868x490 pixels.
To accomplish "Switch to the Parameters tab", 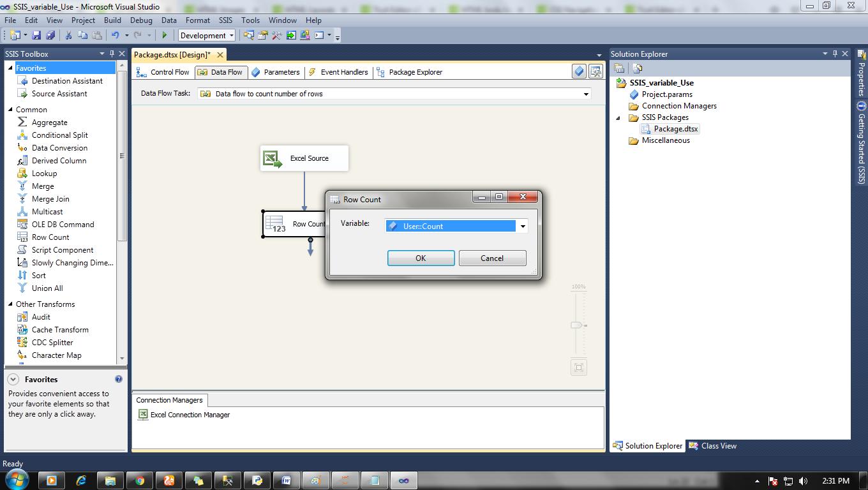I will (x=275, y=72).
